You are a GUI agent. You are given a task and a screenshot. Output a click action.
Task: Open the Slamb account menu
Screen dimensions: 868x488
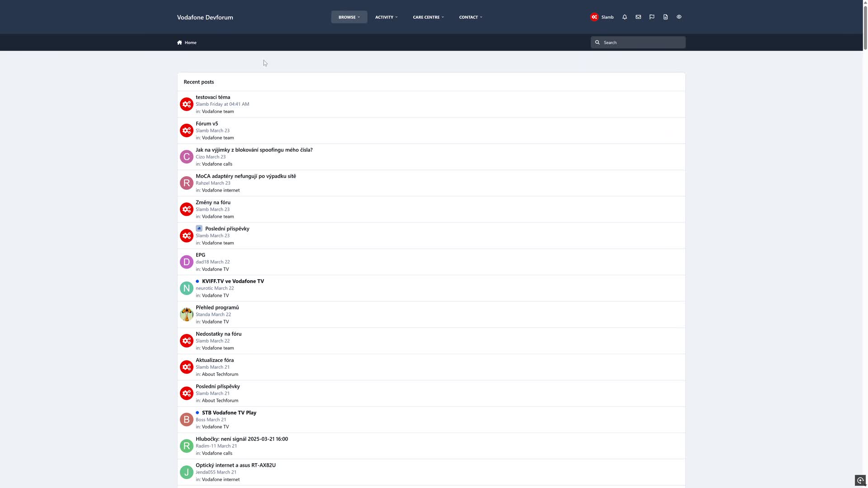[x=602, y=17]
